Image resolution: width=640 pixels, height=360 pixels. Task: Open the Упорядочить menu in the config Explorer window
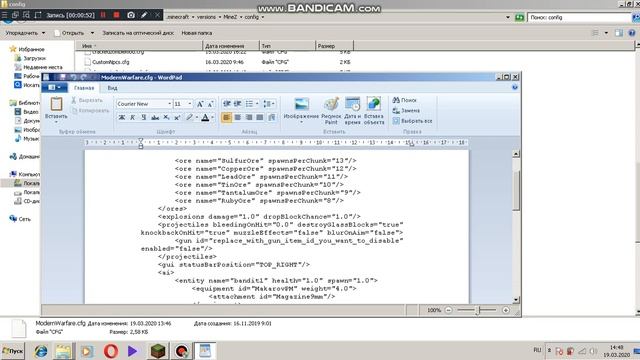pos(25,33)
